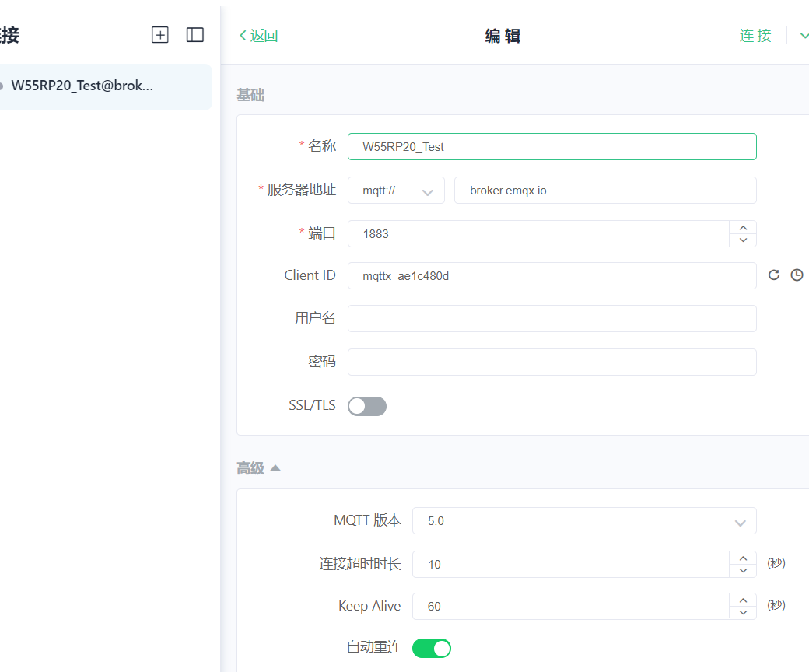Regenerate the Client ID with refresh icon
809x672 pixels.
click(774, 275)
